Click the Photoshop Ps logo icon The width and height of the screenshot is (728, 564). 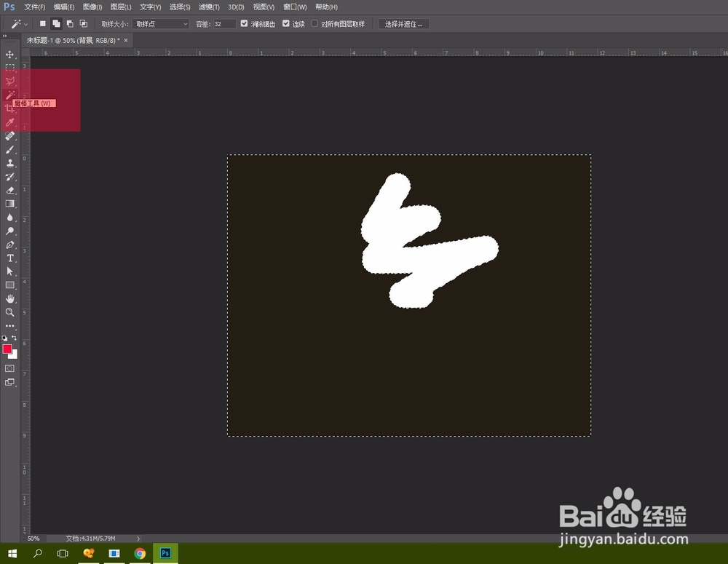pyautogui.click(x=9, y=7)
